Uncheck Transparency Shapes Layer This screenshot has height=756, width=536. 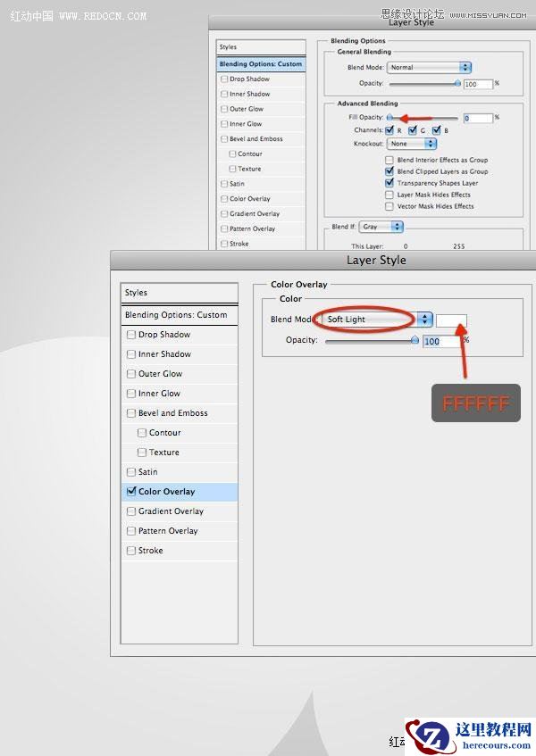point(389,183)
